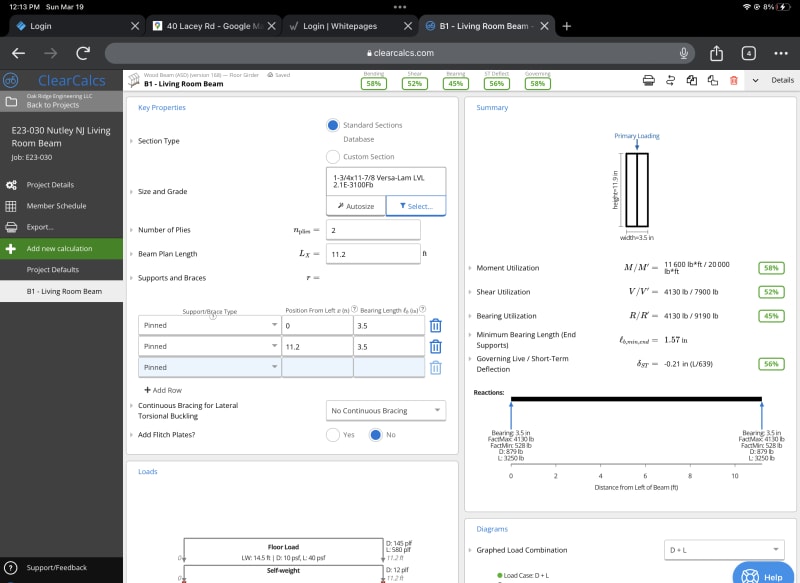800x583 pixels.
Task: Click the Bending 58% utilization badge
Action: (373, 84)
